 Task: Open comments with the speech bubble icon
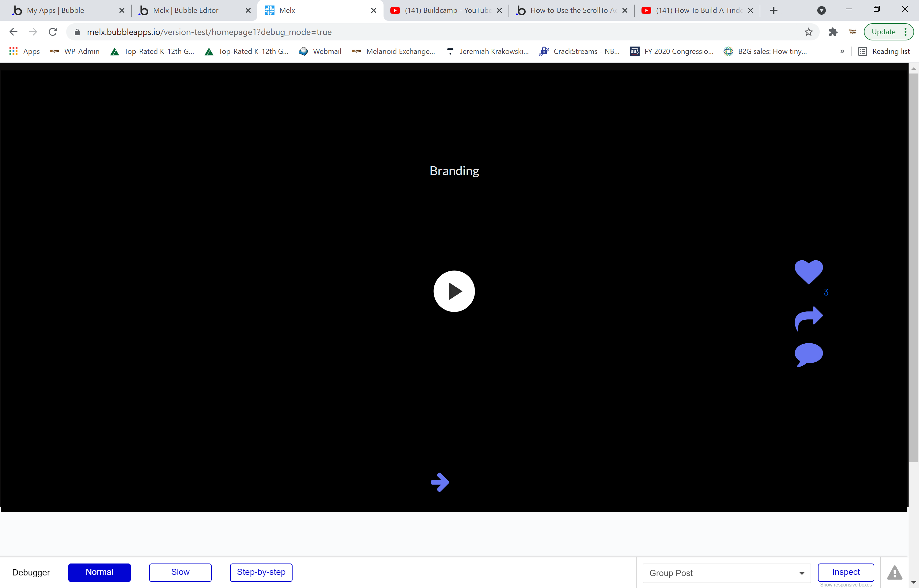(808, 355)
